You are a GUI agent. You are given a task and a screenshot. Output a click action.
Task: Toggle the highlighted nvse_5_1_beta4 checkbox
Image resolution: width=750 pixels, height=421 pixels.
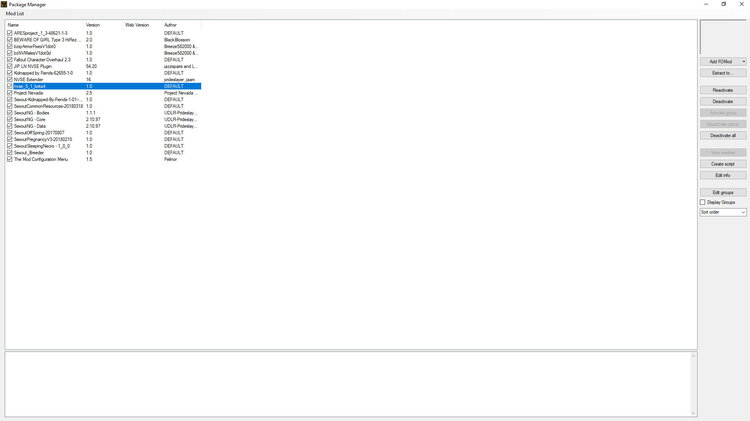click(x=10, y=86)
